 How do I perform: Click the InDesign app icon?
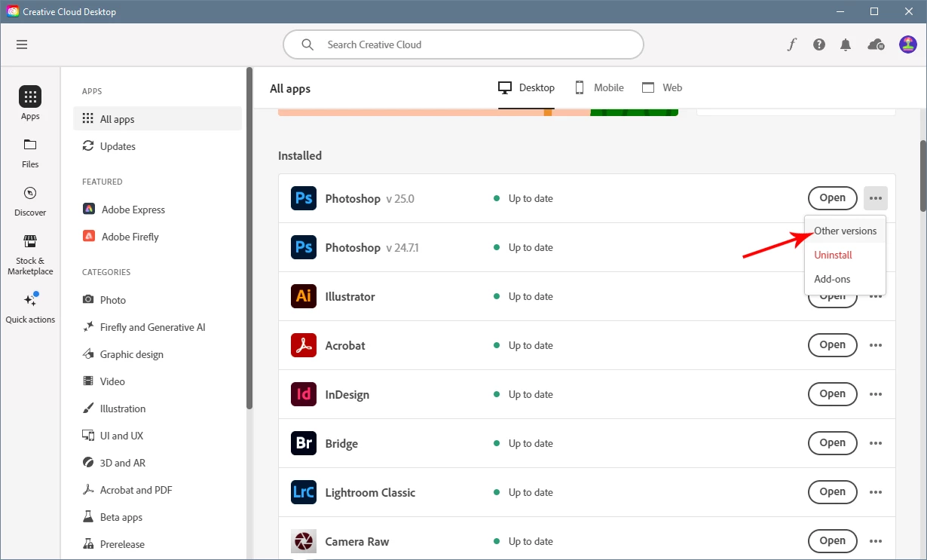(x=304, y=394)
